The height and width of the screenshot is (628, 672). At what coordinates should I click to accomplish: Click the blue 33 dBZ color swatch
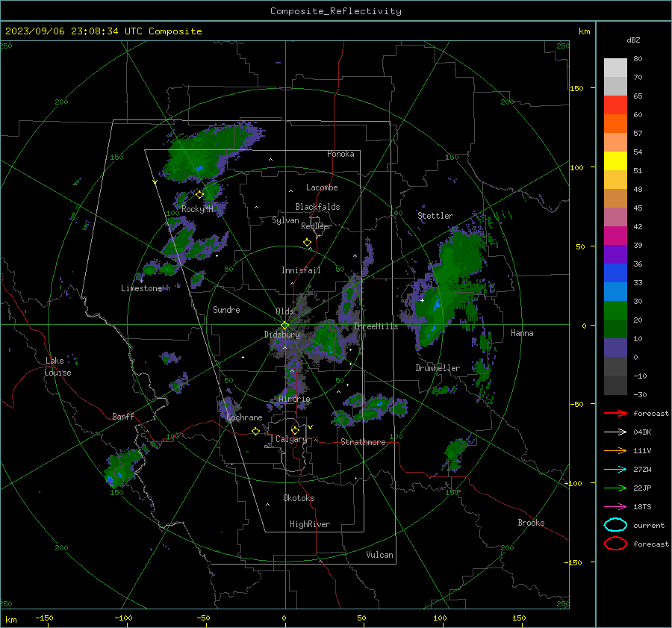point(615,273)
